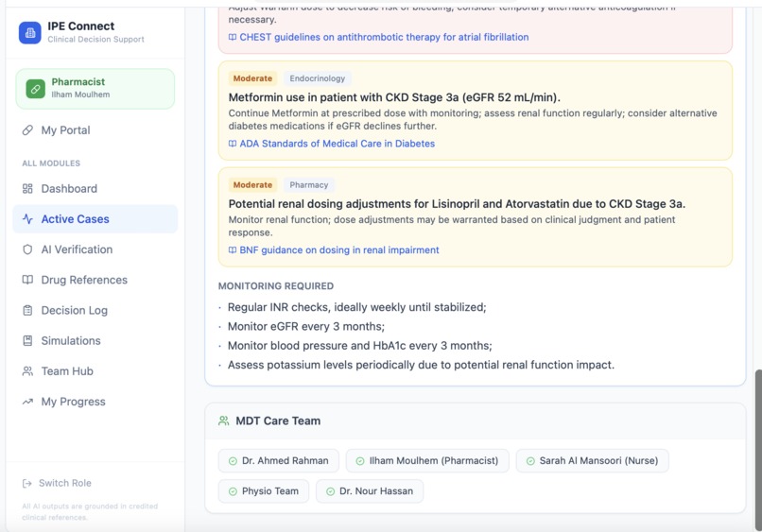Click the Pharmacy tag
The height and width of the screenshot is (532, 762).
(x=309, y=184)
